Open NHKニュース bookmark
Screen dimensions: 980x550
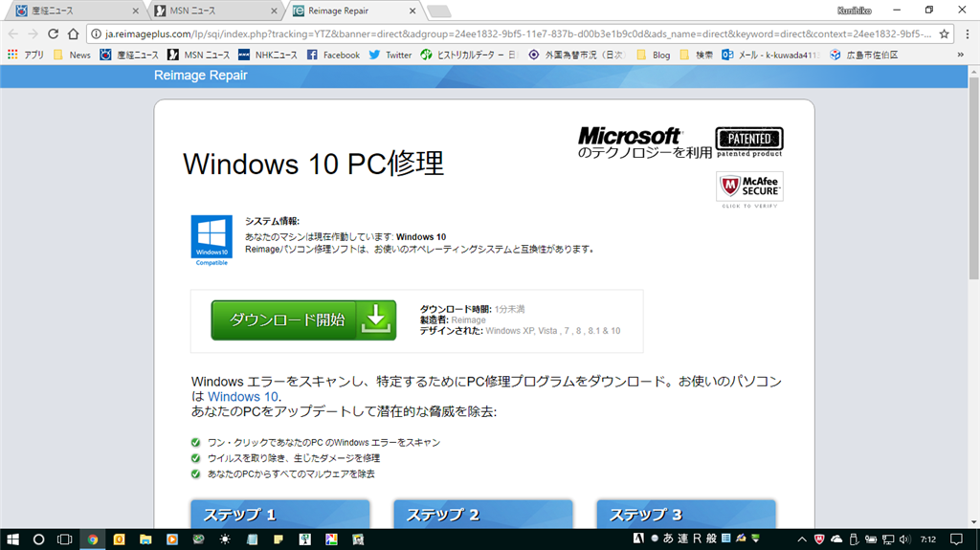point(268,55)
